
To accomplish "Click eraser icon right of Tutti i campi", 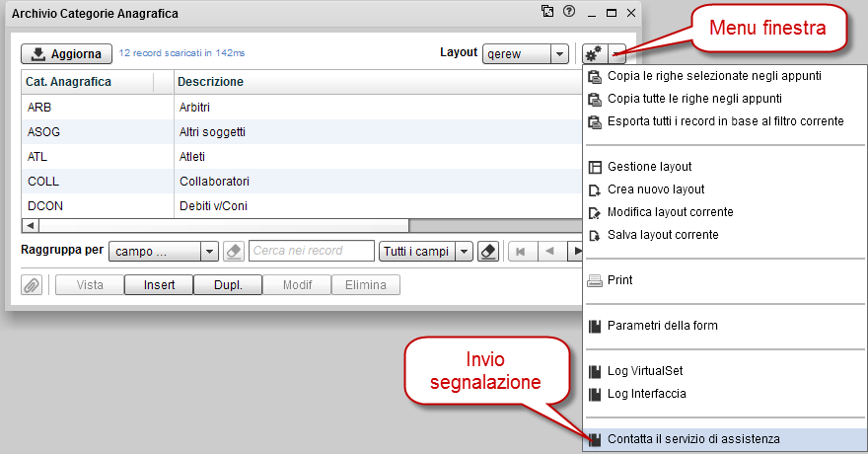I will pos(487,252).
